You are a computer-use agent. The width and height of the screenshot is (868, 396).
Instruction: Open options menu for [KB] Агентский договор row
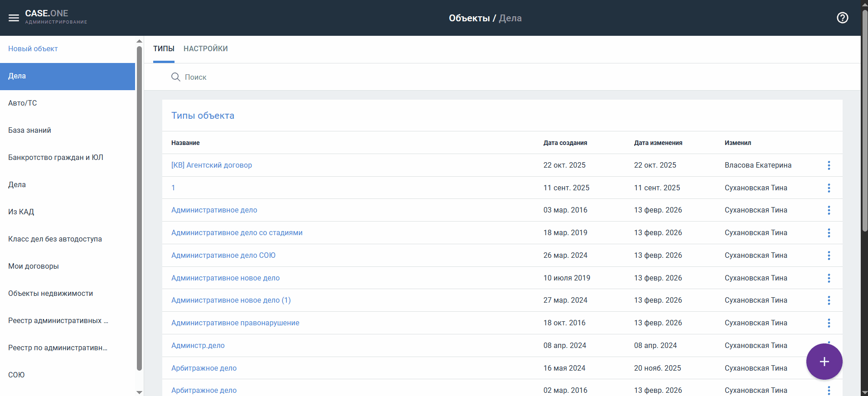[x=829, y=165]
